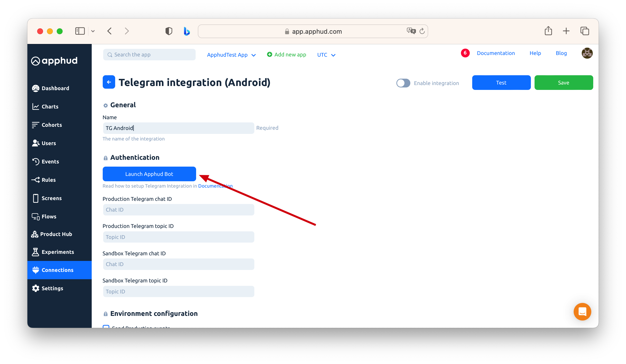Save the Telegram integration

tap(563, 83)
